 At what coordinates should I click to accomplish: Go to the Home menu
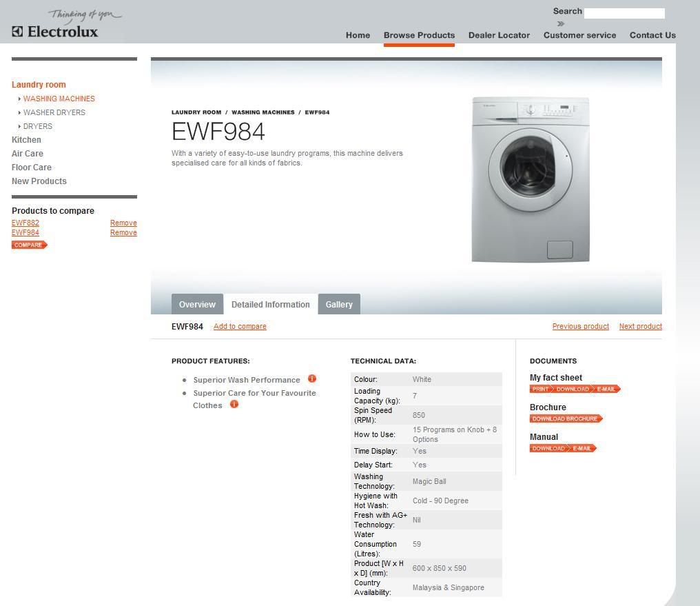(x=358, y=35)
